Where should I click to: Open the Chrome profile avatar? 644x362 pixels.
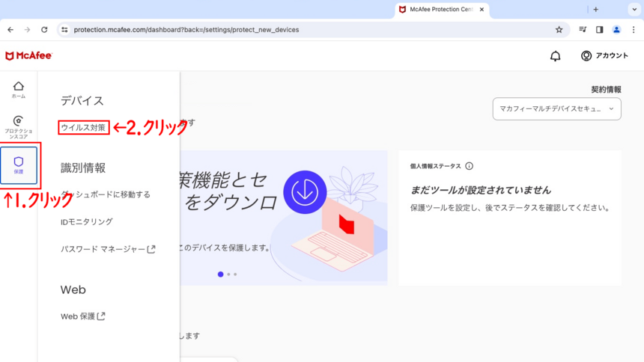click(616, 30)
